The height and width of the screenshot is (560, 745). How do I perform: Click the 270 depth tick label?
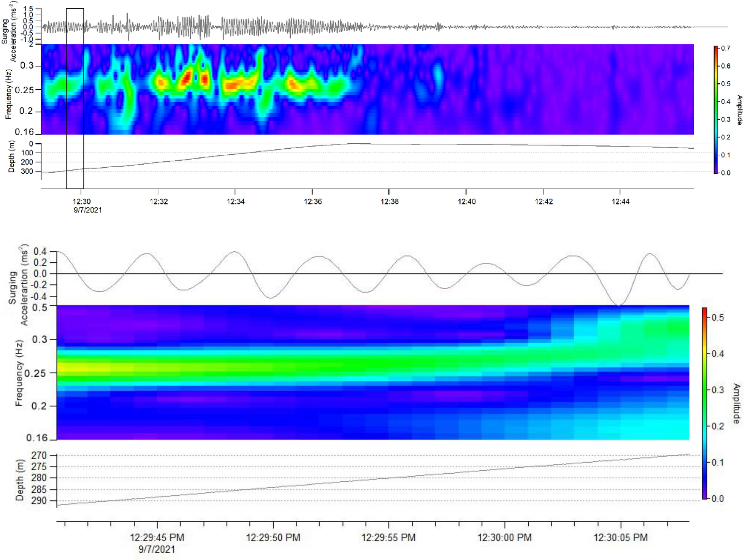39,455
